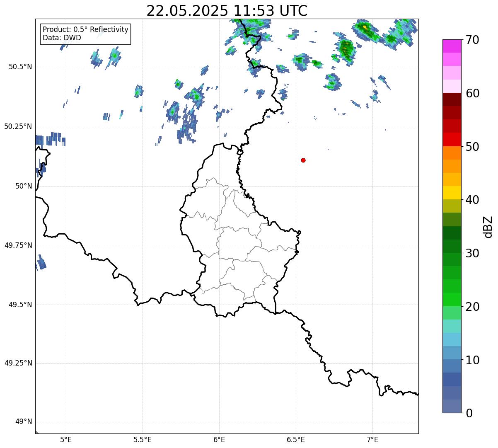Image resolution: width=498 pixels, height=448 pixels.
Task: Click the 6.5°E longitude label
Action: 296,439
